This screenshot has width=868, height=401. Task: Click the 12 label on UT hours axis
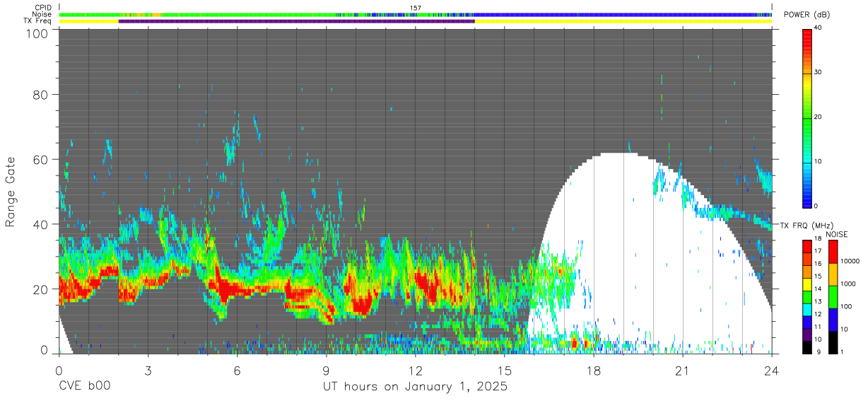[415, 371]
